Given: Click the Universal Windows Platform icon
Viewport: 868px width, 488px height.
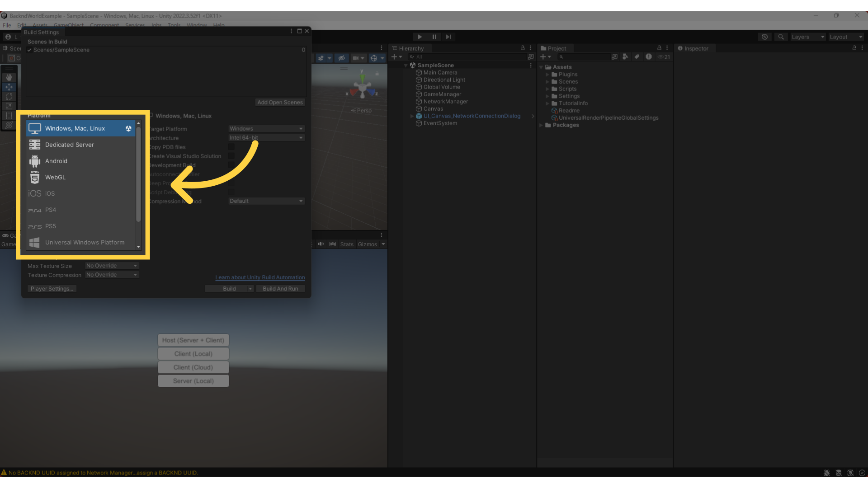Looking at the screenshot, I should pyautogui.click(x=35, y=243).
